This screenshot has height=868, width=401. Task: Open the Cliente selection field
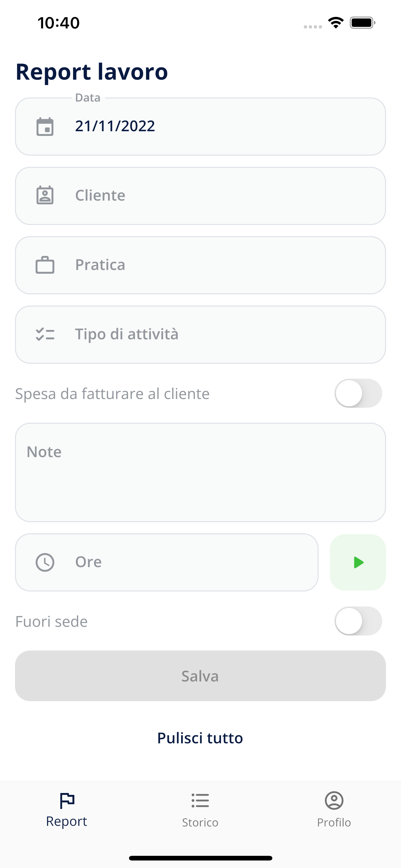(200, 196)
